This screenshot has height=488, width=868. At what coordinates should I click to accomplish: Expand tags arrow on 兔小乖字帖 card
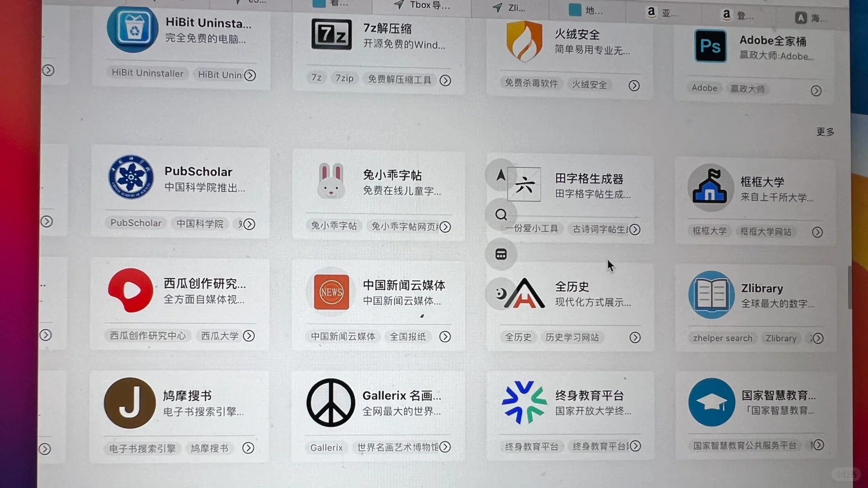click(x=445, y=227)
